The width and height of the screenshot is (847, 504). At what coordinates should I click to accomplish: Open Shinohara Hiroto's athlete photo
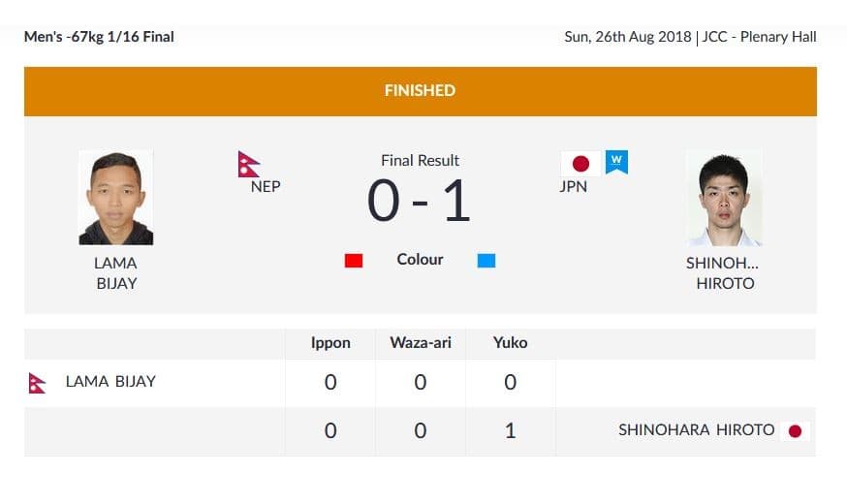(724, 198)
